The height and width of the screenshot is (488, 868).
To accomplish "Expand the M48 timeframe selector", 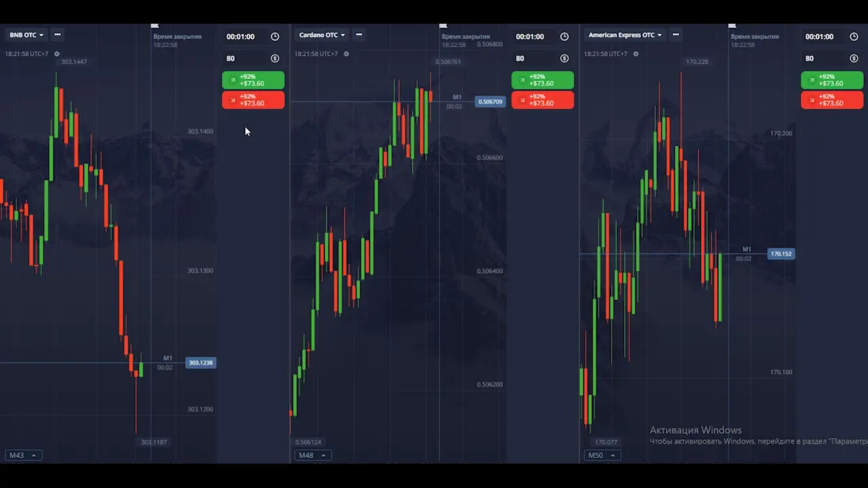I will coord(313,455).
